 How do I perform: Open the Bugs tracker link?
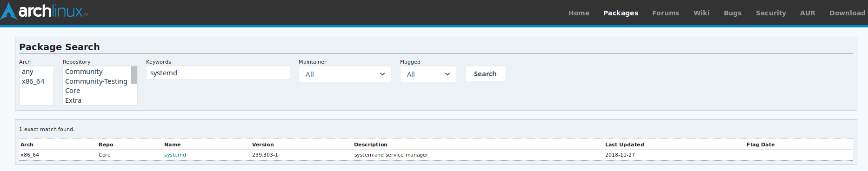(x=733, y=13)
